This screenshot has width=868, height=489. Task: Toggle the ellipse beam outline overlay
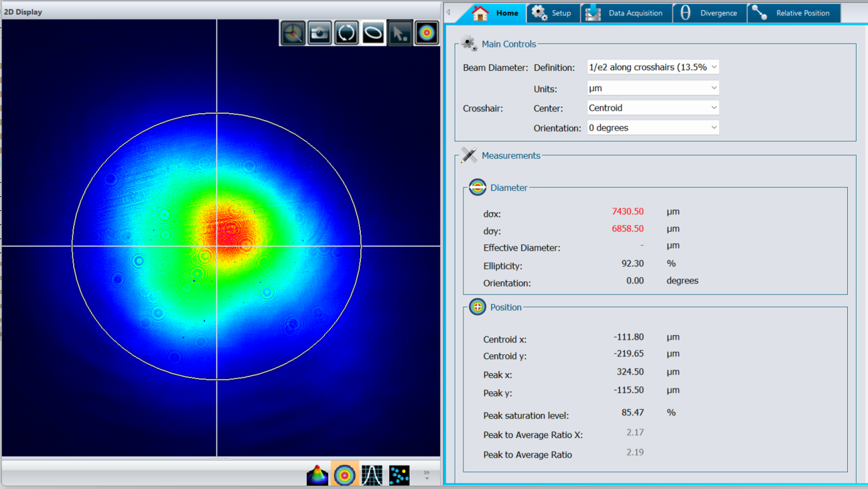coord(373,33)
